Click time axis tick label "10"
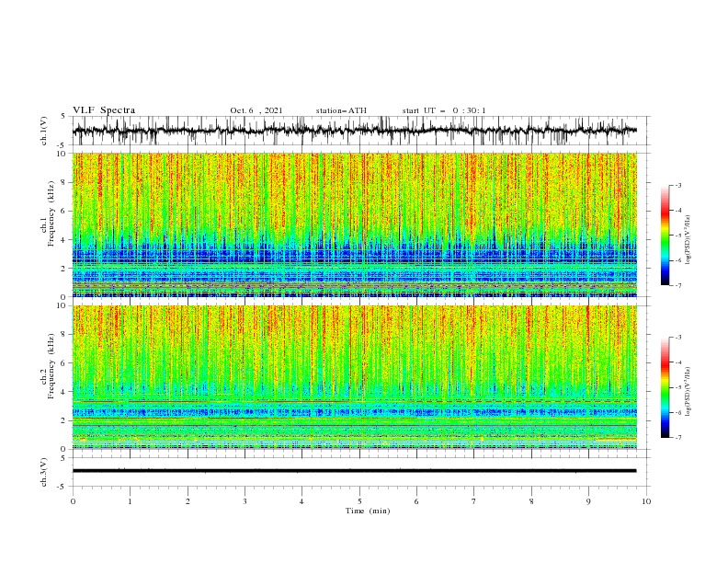 [646, 501]
